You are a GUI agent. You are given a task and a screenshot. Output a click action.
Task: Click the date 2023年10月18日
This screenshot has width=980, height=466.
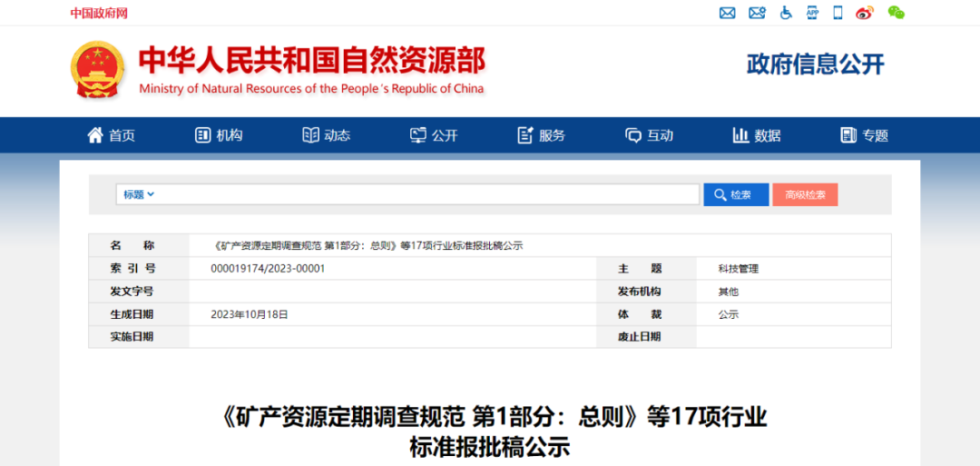click(x=250, y=314)
